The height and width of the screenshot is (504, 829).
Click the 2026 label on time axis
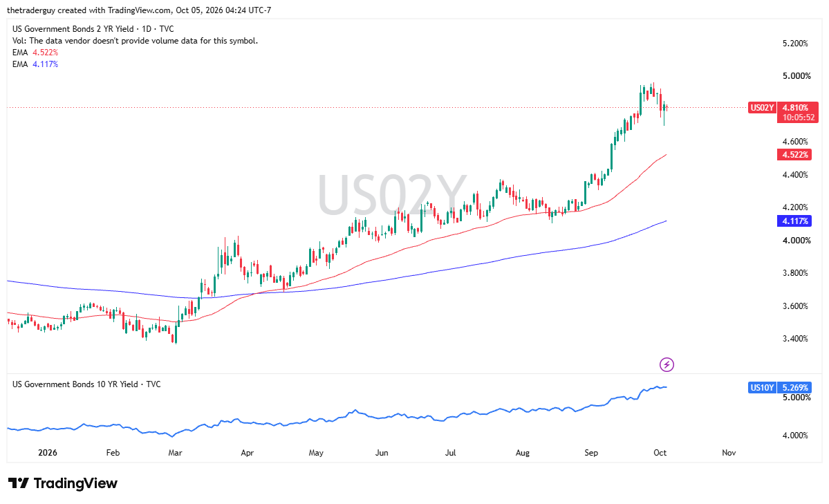(x=48, y=453)
